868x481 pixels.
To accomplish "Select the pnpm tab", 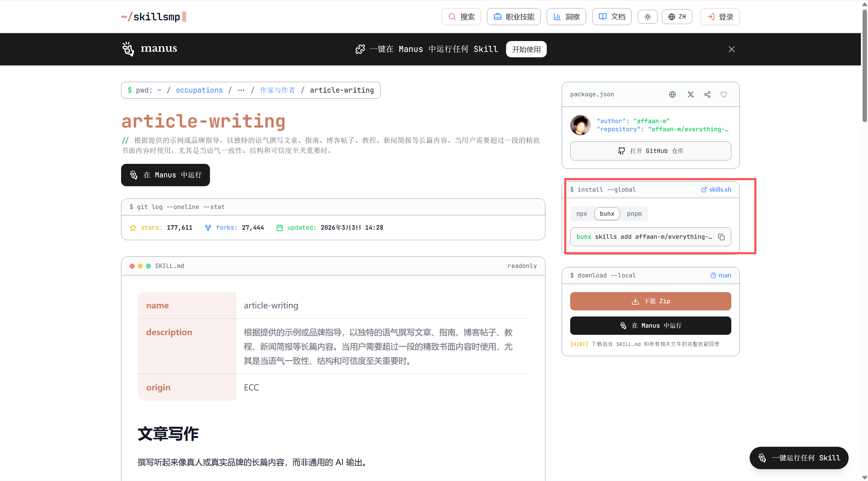I will coord(634,214).
